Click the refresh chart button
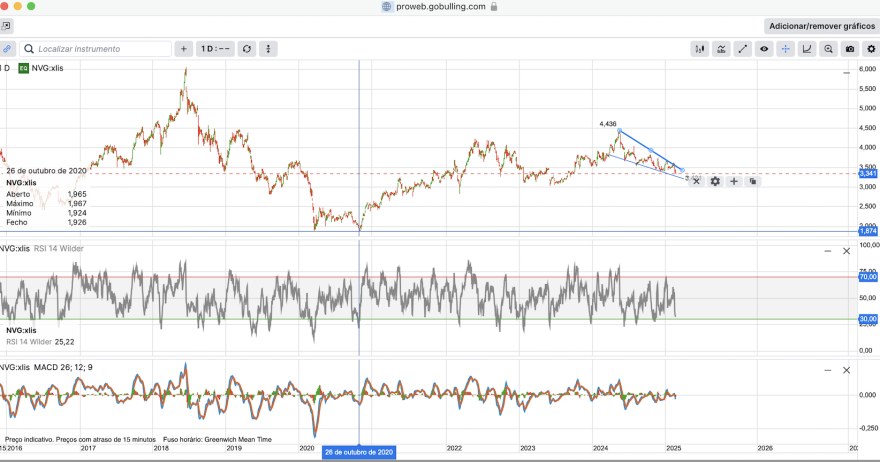Screen dimensions: 880x462 click(246, 49)
